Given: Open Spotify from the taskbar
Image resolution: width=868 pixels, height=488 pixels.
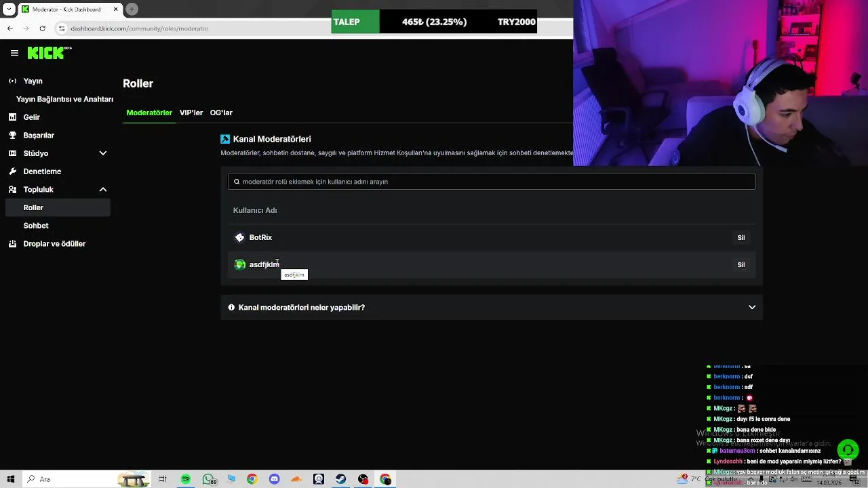Looking at the screenshot, I should tap(186, 479).
